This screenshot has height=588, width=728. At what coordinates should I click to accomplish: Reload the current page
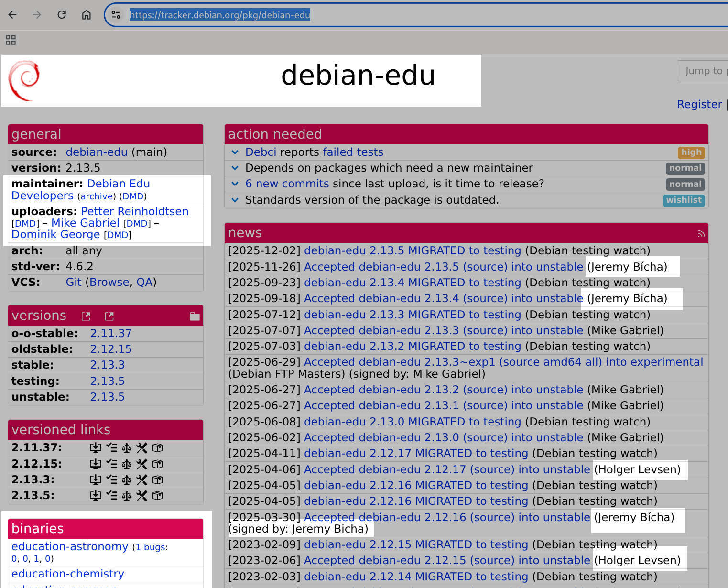(62, 14)
